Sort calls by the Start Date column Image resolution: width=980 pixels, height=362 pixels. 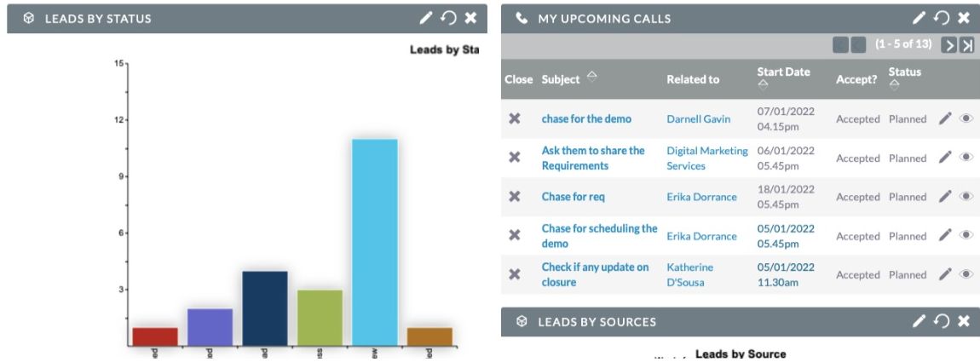(763, 85)
